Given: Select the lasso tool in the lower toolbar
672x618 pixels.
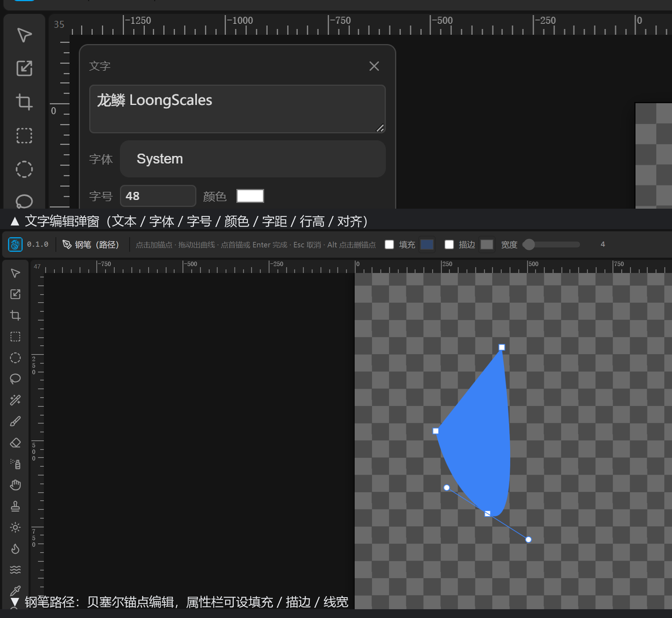Looking at the screenshot, I should pyautogui.click(x=15, y=379).
